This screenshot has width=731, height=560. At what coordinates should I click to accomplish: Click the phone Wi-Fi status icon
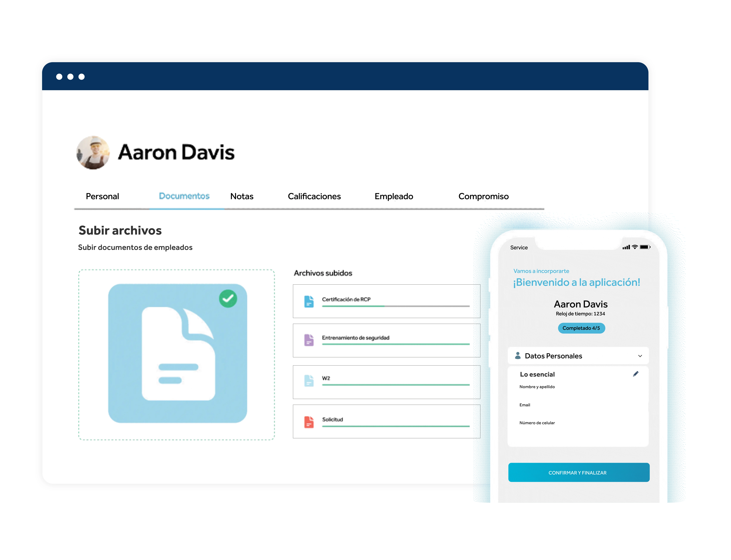634,247
